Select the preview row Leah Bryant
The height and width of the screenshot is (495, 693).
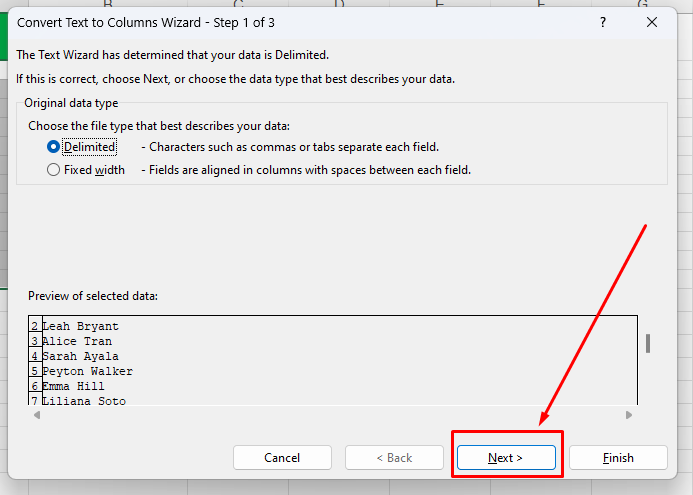pos(80,326)
